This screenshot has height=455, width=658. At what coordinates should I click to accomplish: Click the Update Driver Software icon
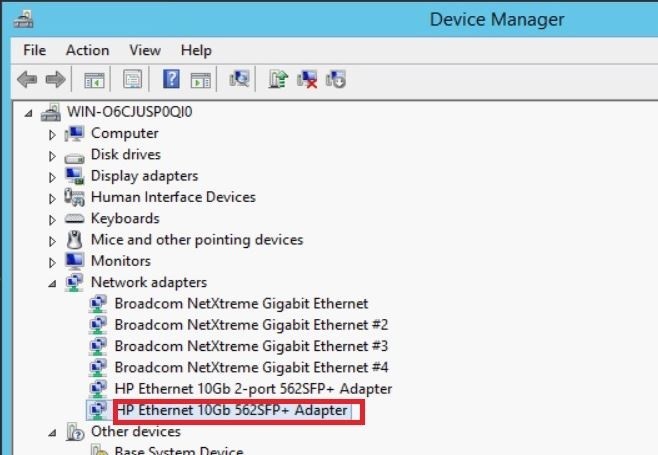[x=278, y=79]
